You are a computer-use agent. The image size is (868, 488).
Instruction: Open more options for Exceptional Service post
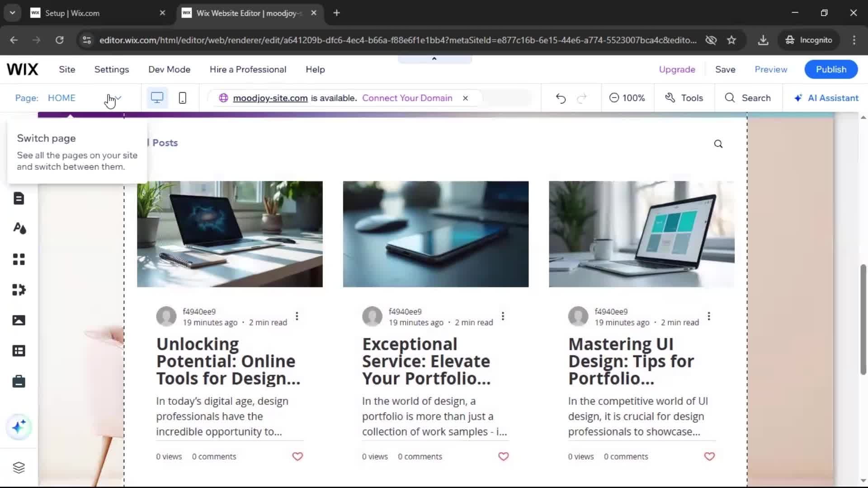click(x=503, y=316)
